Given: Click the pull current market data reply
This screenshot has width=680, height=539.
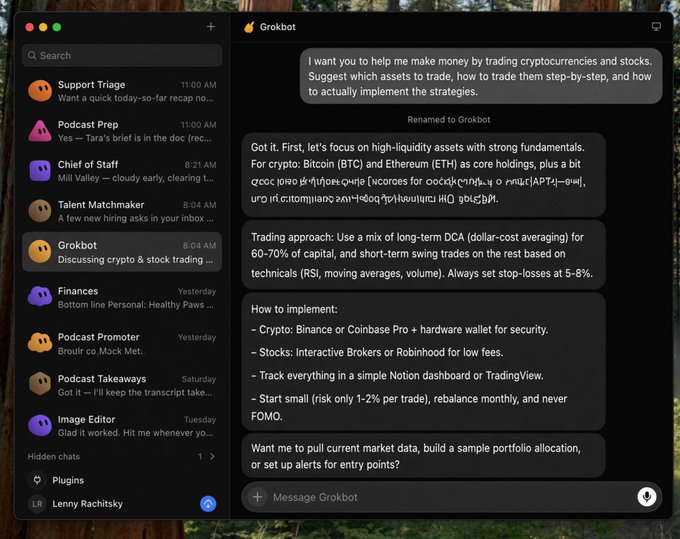Looking at the screenshot, I should (424, 456).
